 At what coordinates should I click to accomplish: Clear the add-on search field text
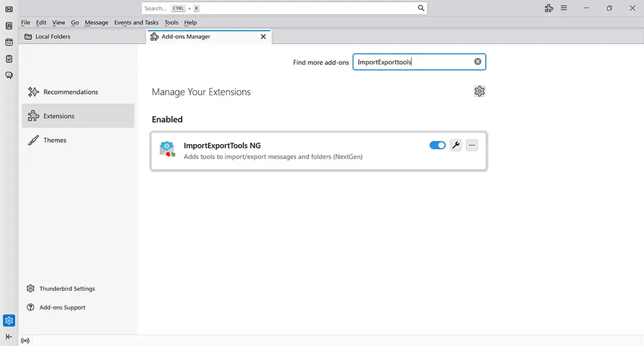(x=478, y=62)
